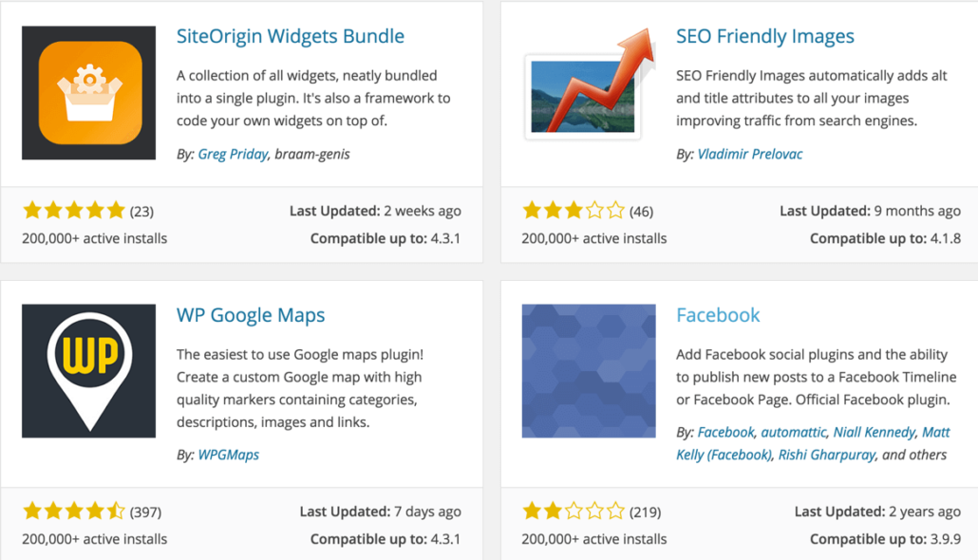Image resolution: width=978 pixels, height=560 pixels.
Task: Open the SiteOrigin Widgets Bundle title link
Action: pyautogui.click(x=291, y=37)
